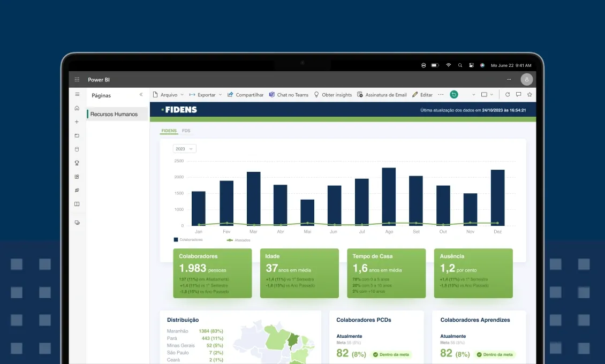Image resolution: width=605 pixels, height=364 pixels.
Task: Click Compartilhar to share report
Action: pyautogui.click(x=245, y=95)
